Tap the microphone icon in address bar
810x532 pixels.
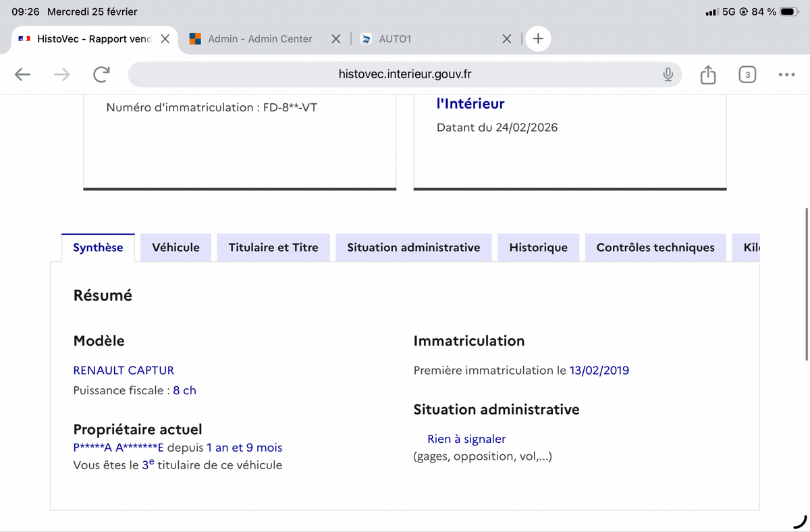tap(668, 74)
